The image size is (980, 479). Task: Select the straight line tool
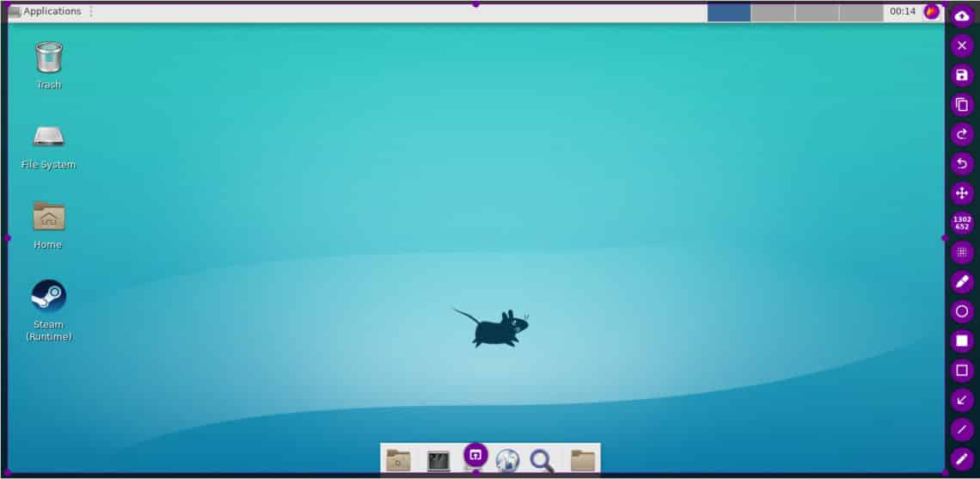962,430
